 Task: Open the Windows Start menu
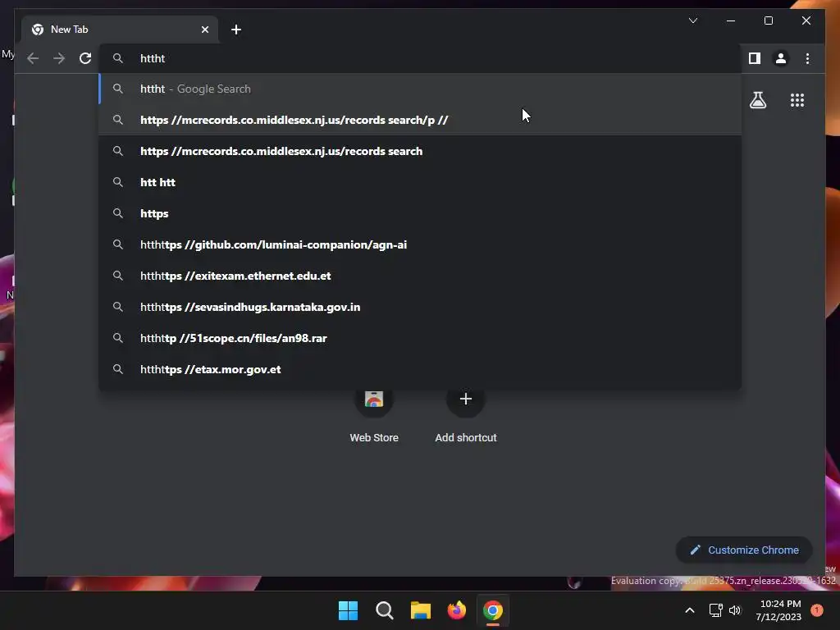click(x=348, y=610)
